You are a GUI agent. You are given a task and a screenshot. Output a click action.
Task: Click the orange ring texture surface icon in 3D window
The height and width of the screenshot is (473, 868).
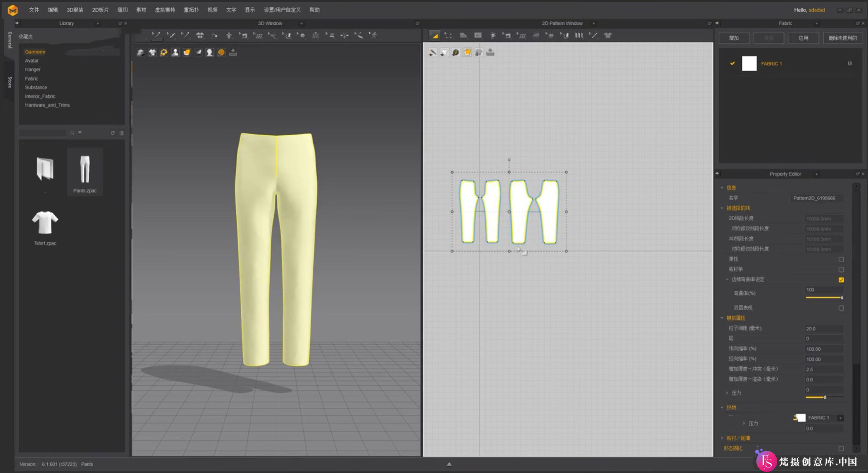click(x=164, y=52)
